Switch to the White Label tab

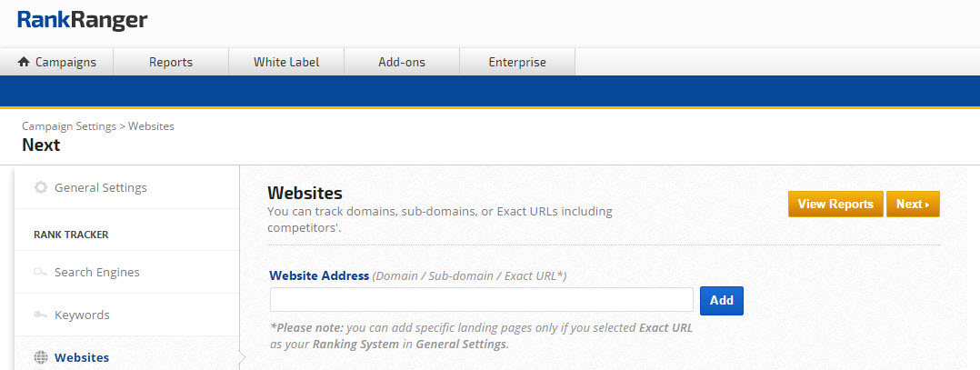coord(286,63)
